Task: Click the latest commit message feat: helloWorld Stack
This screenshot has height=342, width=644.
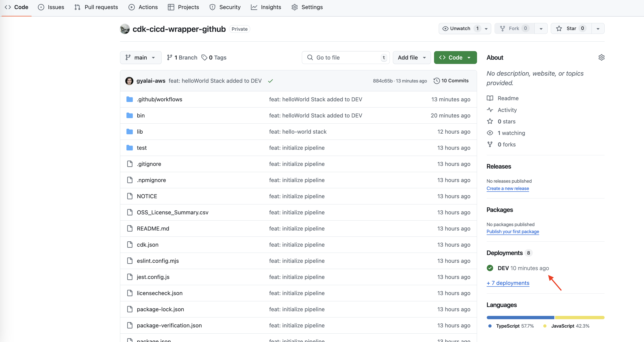Action: click(215, 81)
